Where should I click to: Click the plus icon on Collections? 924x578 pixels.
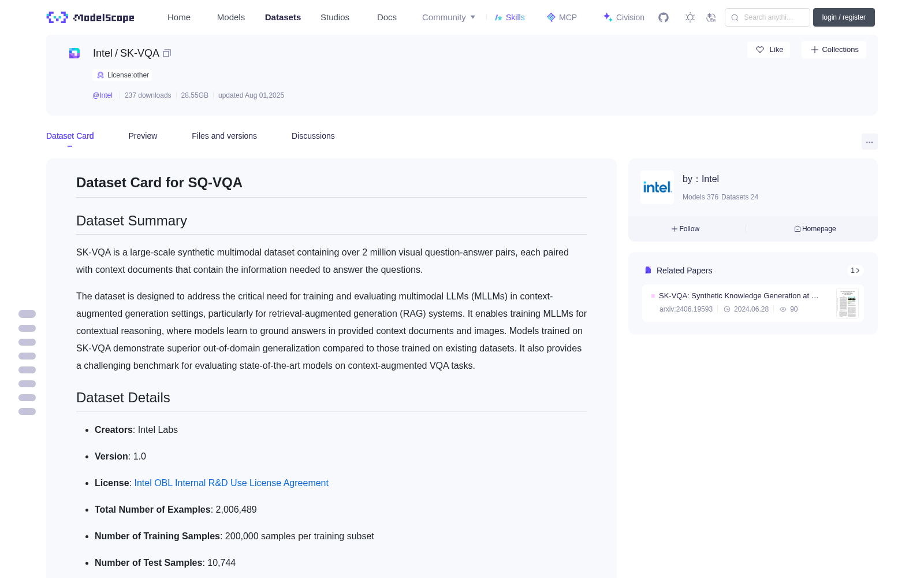(815, 50)
